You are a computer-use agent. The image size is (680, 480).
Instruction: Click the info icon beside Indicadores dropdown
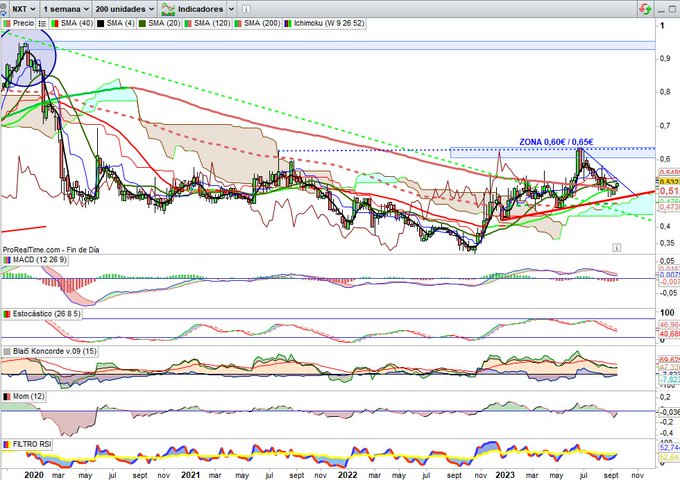click(x=245, y=9)
